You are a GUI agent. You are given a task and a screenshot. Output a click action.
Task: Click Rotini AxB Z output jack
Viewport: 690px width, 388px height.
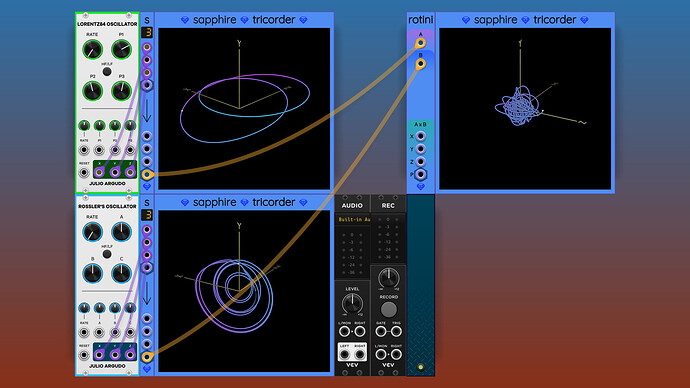coord(420,162)
